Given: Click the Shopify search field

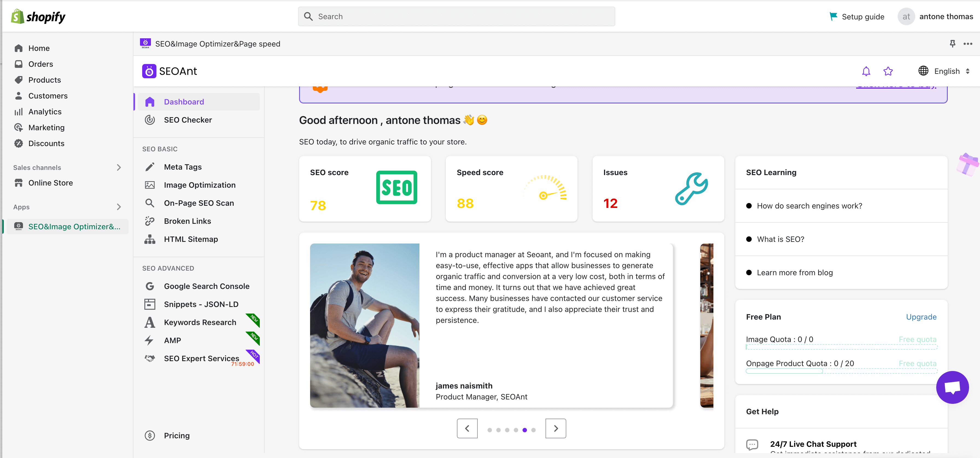Looking at the screenshot, I should point(456,16).
